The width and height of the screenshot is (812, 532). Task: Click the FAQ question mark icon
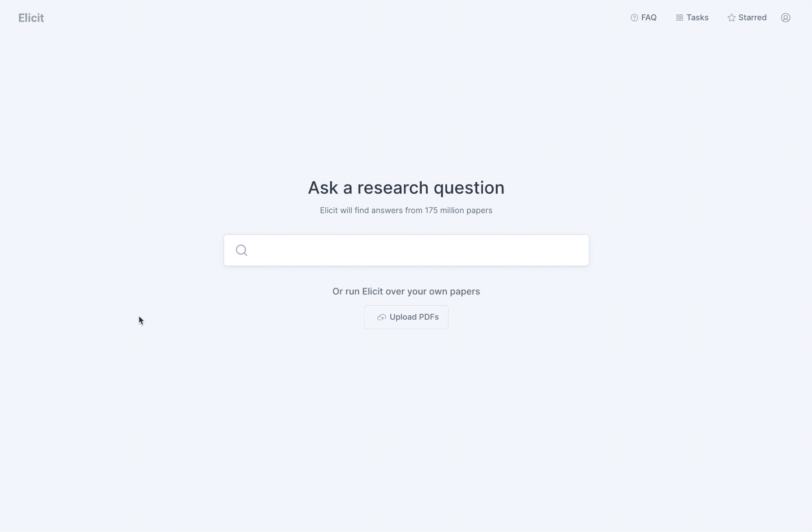coord(634,18)
